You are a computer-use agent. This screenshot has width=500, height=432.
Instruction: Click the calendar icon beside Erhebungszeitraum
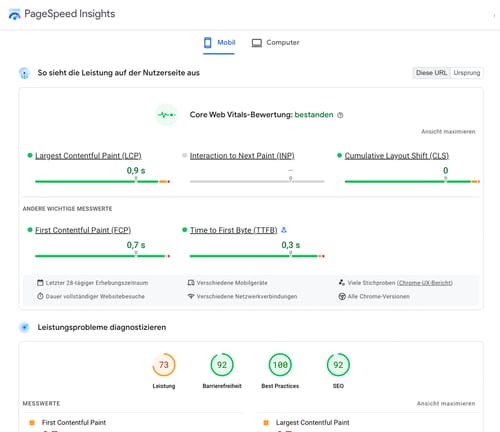[x=40, y=283]
